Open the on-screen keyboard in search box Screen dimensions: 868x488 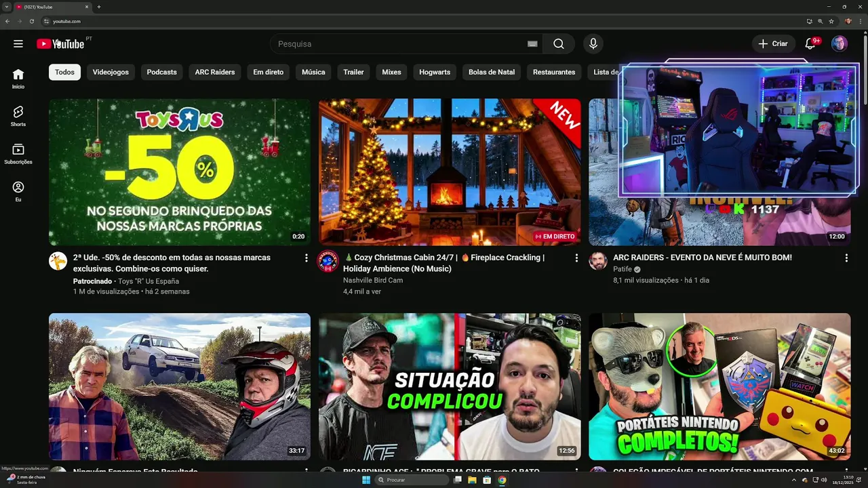[x=532, y=43]
